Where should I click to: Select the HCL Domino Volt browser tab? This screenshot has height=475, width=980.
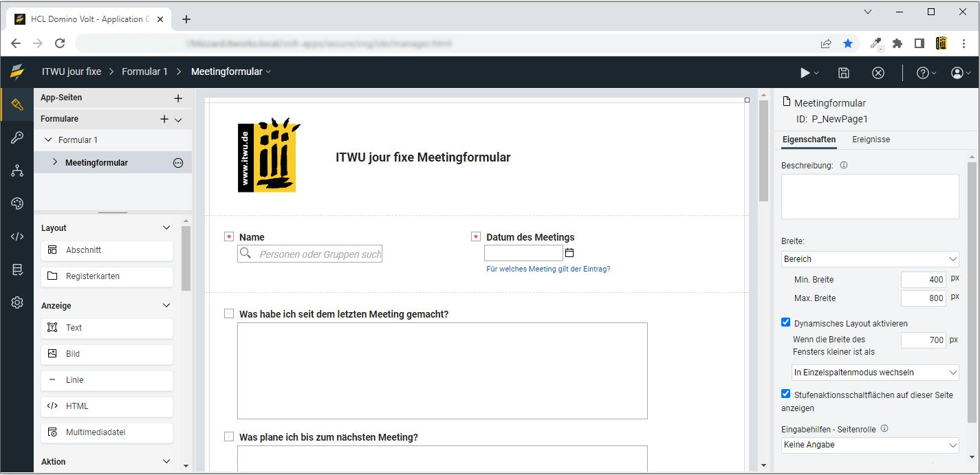(89, 19)
